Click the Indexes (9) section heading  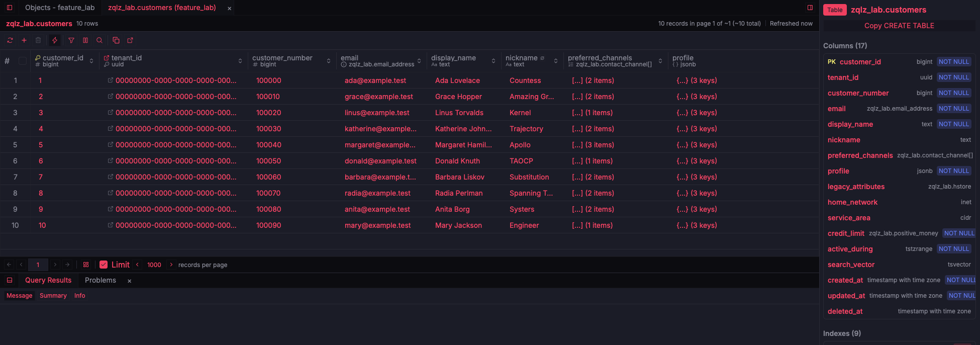842,333
